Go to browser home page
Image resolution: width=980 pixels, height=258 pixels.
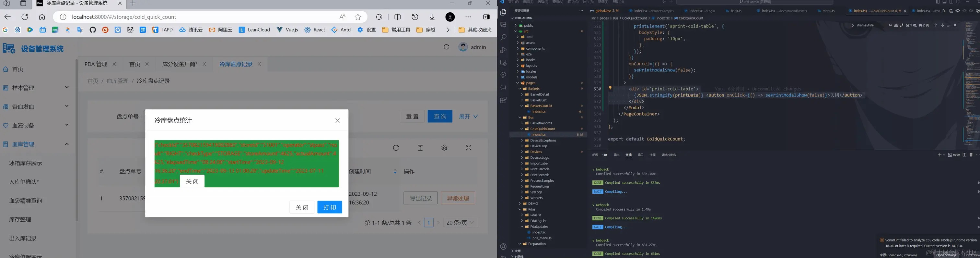(42, 17)
